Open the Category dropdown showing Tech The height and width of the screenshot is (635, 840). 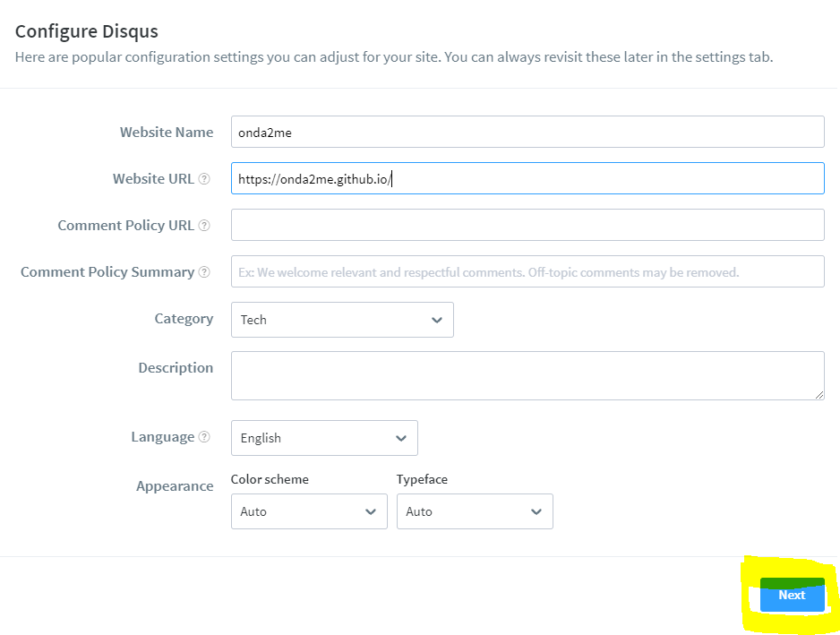[342, 320]
